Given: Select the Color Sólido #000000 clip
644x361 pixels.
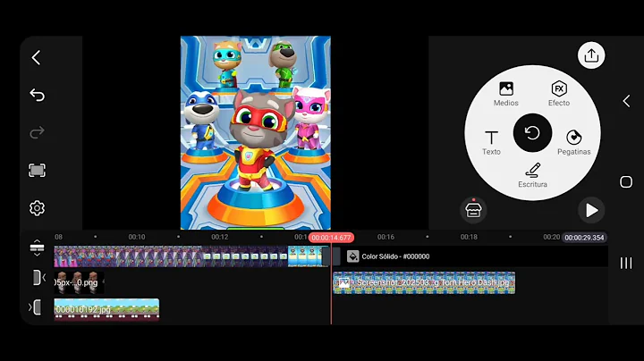Looking at the screenshot, I should (474, 256).
